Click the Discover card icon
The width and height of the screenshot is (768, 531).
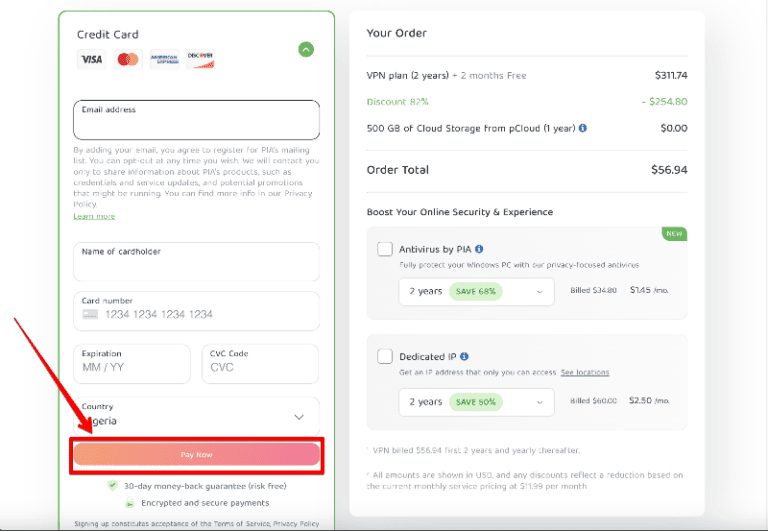coord(200,60)
